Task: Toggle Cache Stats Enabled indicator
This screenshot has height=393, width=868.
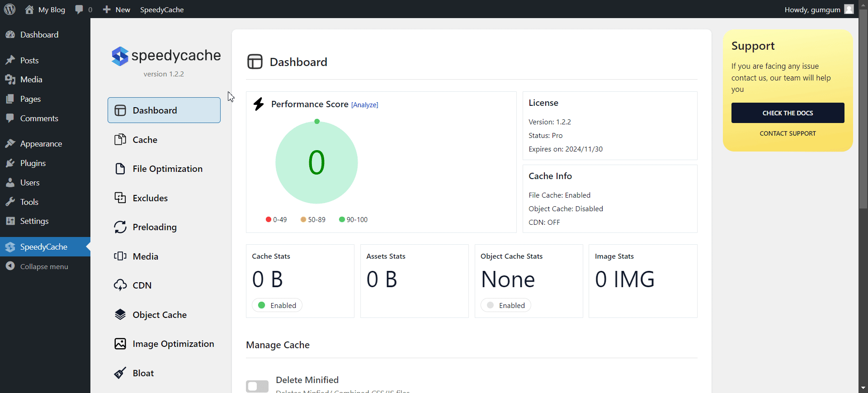Action: [x=277, y=305]
